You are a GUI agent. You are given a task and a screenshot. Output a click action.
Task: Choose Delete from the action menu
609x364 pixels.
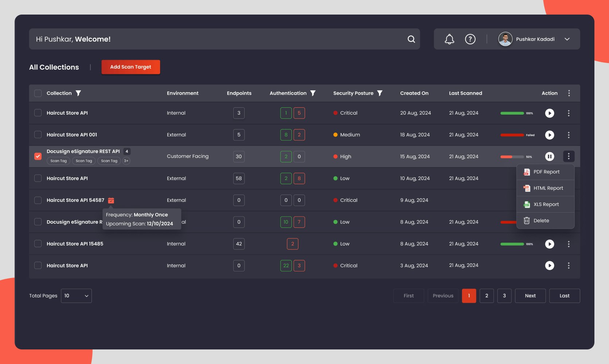546,221
